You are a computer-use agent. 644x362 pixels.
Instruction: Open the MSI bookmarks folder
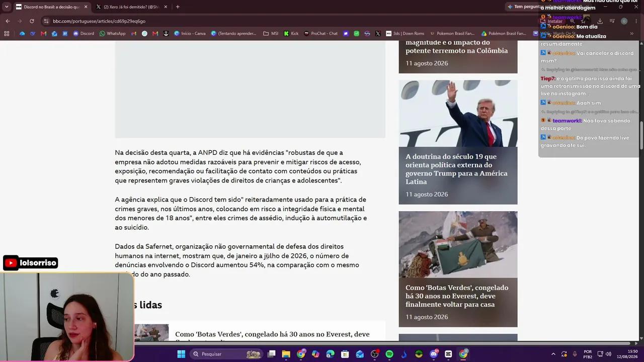(x=271, y=34)
